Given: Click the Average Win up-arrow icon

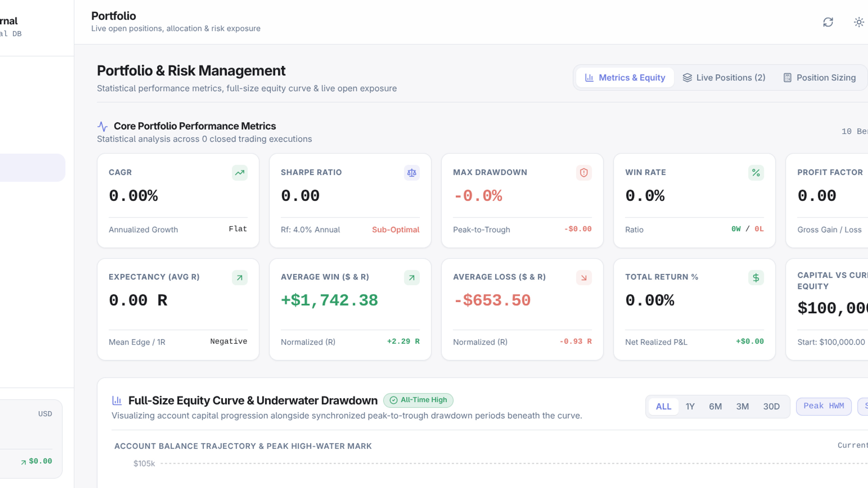Looking at the screenshot, I should [x=412, y=278].
